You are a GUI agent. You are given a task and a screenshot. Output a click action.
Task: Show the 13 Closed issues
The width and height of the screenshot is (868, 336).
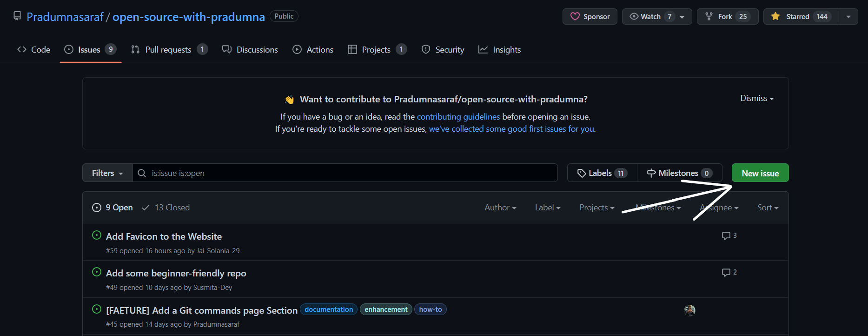click(x=166, y=208)
